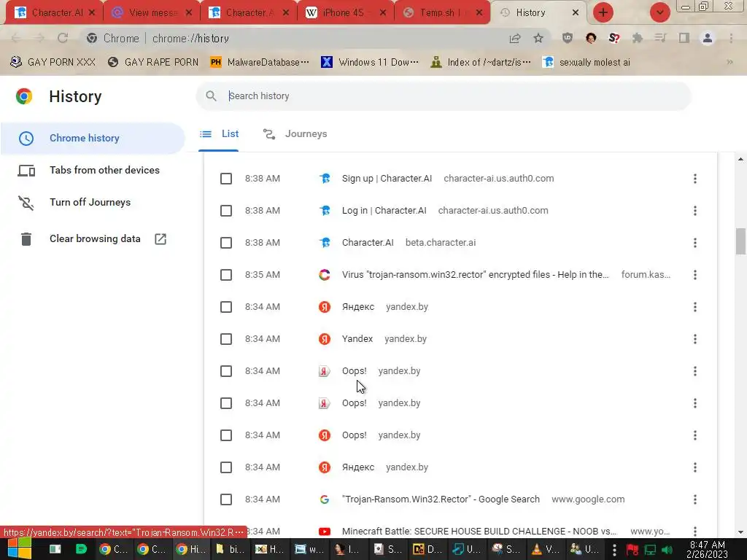Open more actions menu for beta.character.ai entry
The width and height of the screenshot is (747, 560).
point(695,243)
